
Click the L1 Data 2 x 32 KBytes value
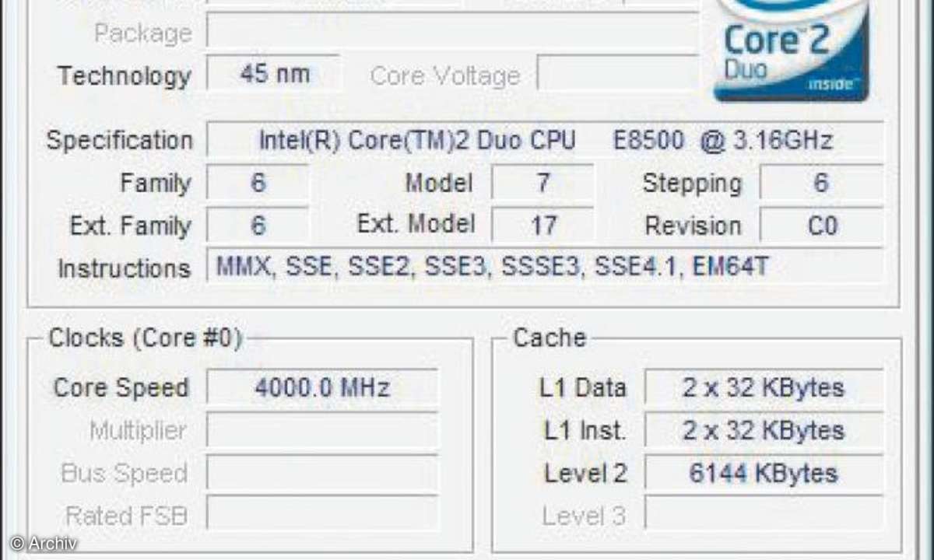coord(764,387)
